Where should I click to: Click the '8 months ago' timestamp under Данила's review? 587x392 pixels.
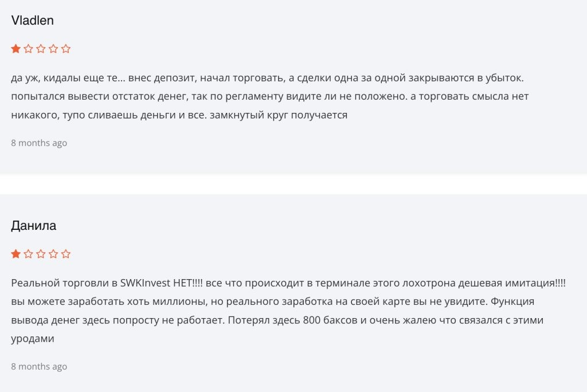coord(39,367)
